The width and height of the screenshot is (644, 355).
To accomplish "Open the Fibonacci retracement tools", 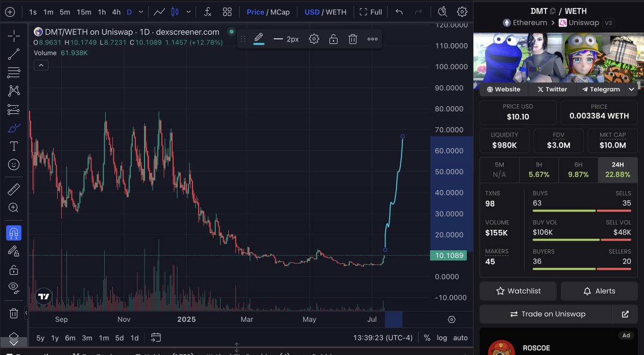I will (x=13, y=73).
